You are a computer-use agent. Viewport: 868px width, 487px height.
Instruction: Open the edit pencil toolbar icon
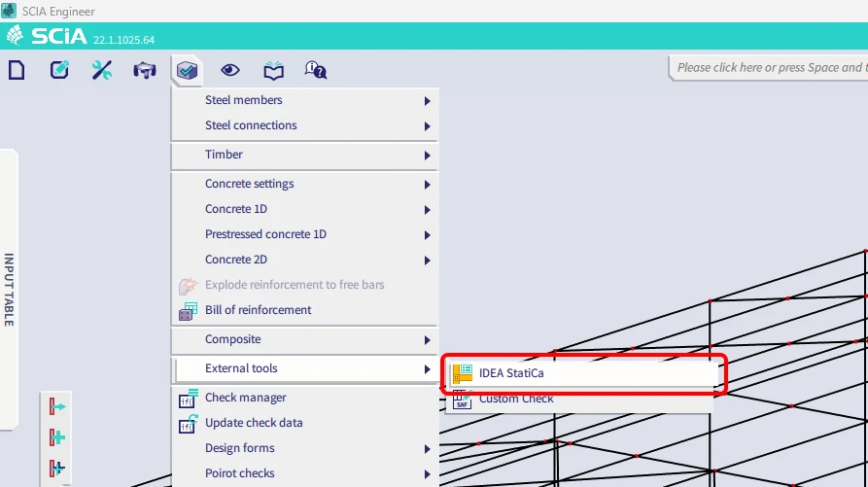pos(59,70)
